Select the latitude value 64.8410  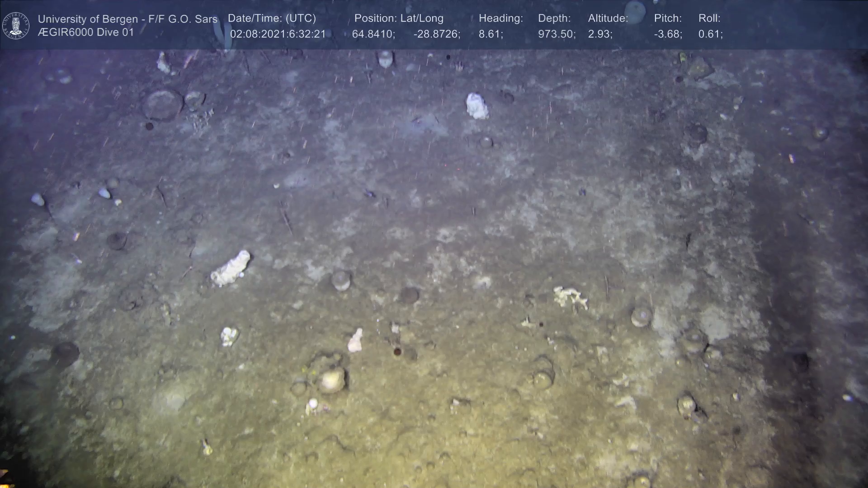tap(373, 34)
